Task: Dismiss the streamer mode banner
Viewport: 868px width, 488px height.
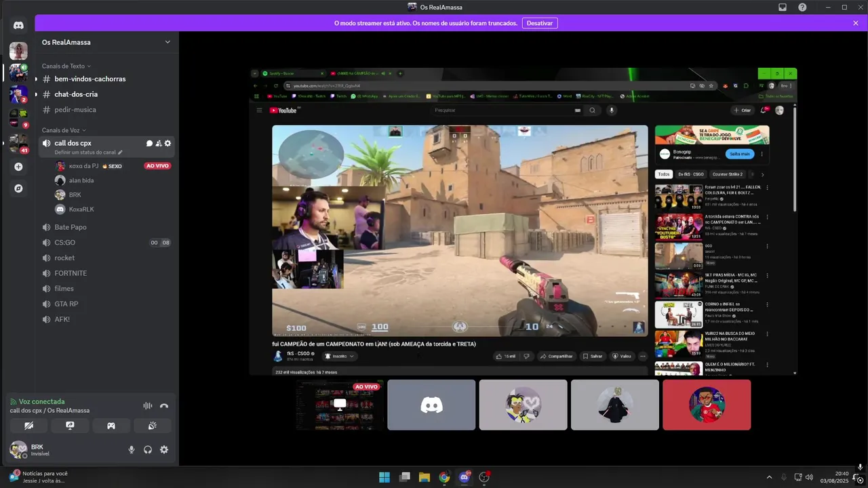Action: click(x=856, y=23)
